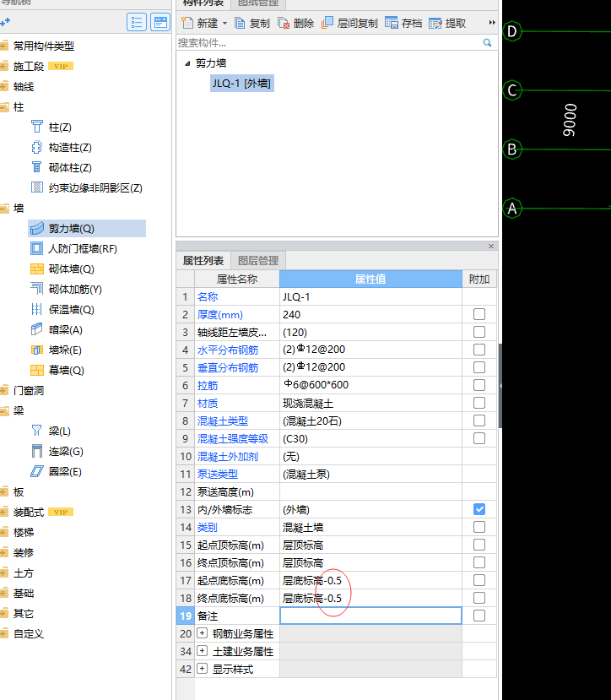Select the 梁(L) beam icon
Screen dimensions: 611x700
pyautogui.click(x=37, y=431)
